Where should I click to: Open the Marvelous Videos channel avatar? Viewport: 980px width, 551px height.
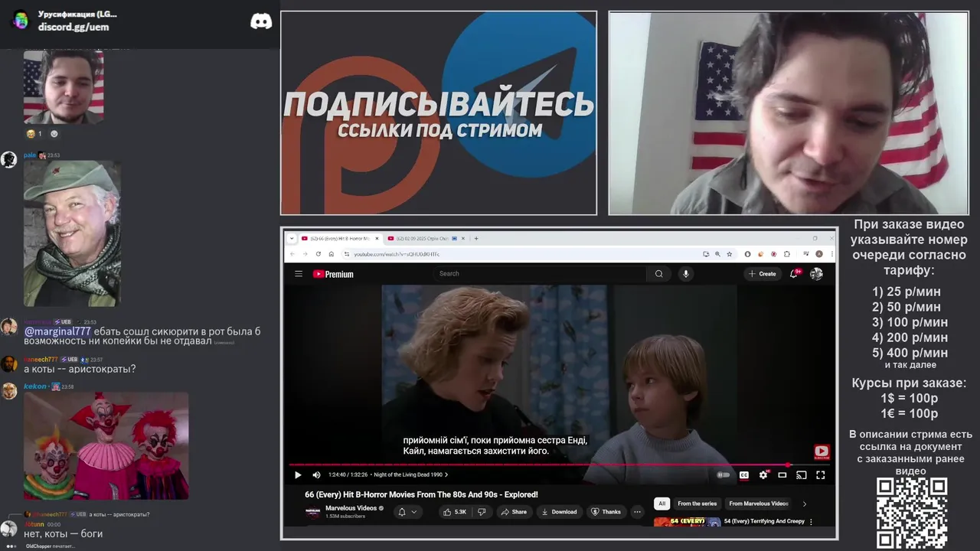(313, 512)
